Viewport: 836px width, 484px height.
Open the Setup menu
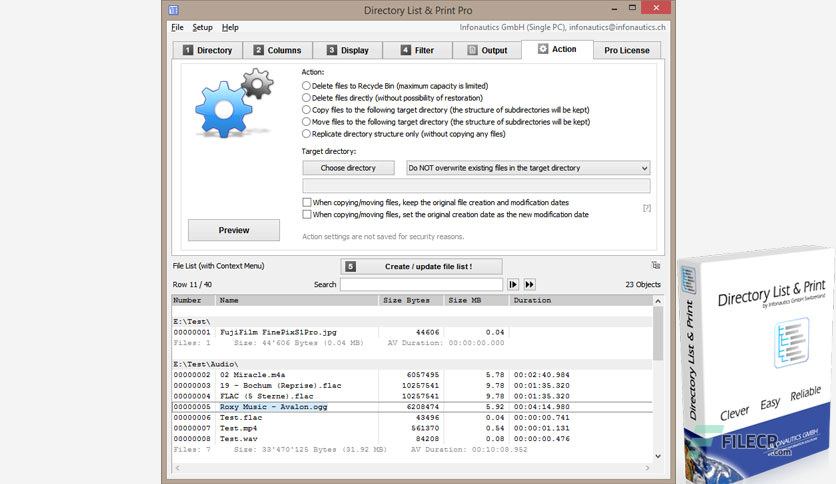click(202, 27)
